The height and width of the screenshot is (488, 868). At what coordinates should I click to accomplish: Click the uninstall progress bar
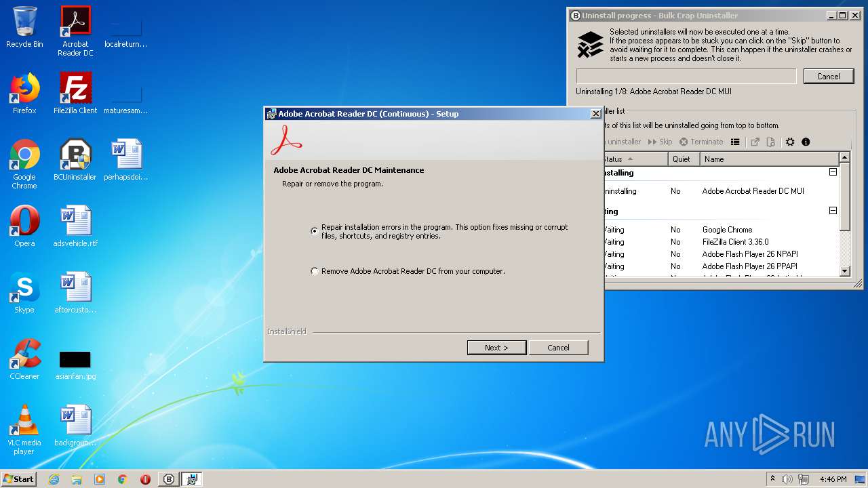tap(686, 76)
